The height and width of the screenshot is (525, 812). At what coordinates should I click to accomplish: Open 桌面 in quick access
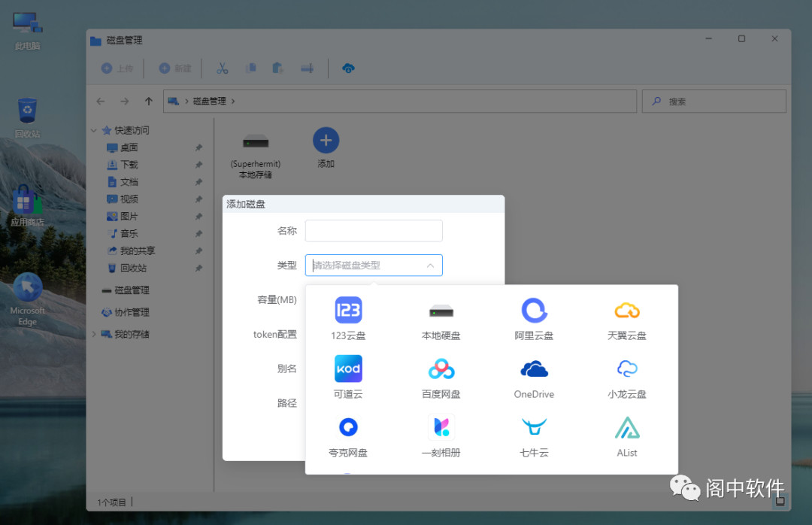click(x=123, y=147)
